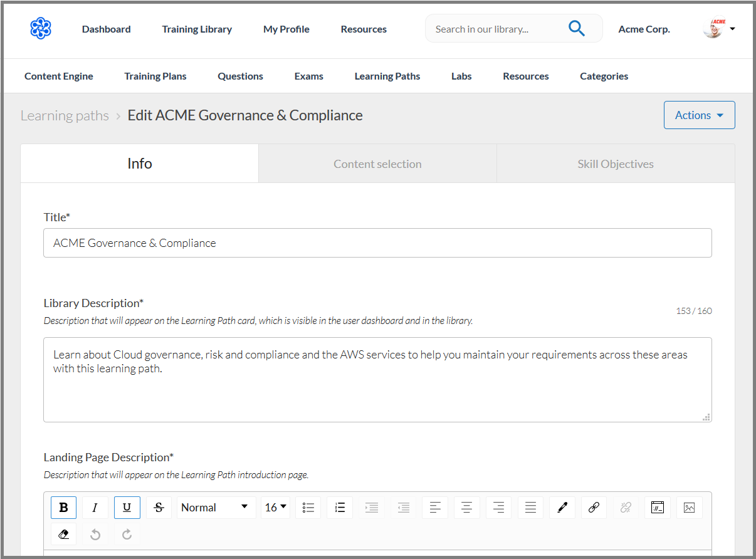Click the insert link icon
The height and width of the screenshot is (559, 756).
(594, 508)
